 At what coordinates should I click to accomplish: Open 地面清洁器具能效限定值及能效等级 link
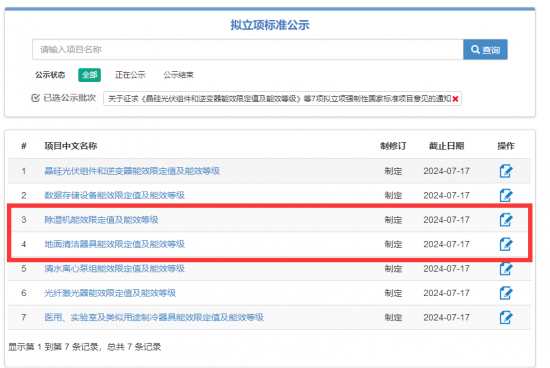(114, 244)
